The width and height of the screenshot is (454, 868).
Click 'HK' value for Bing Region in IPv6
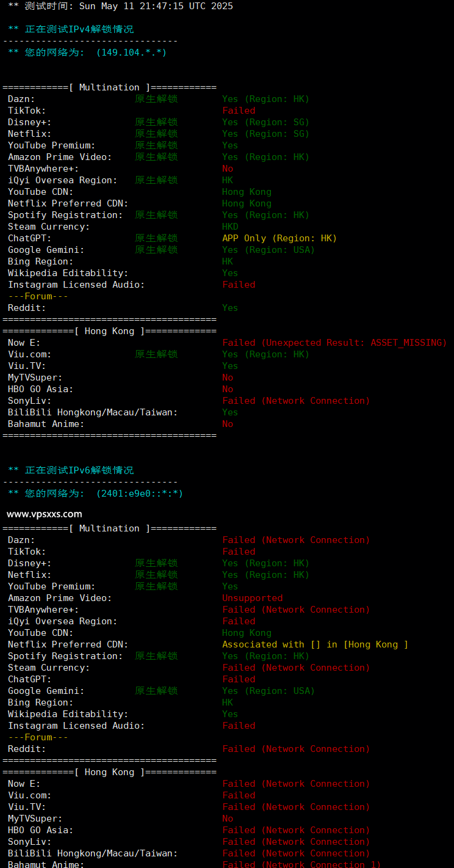[228, 702]
